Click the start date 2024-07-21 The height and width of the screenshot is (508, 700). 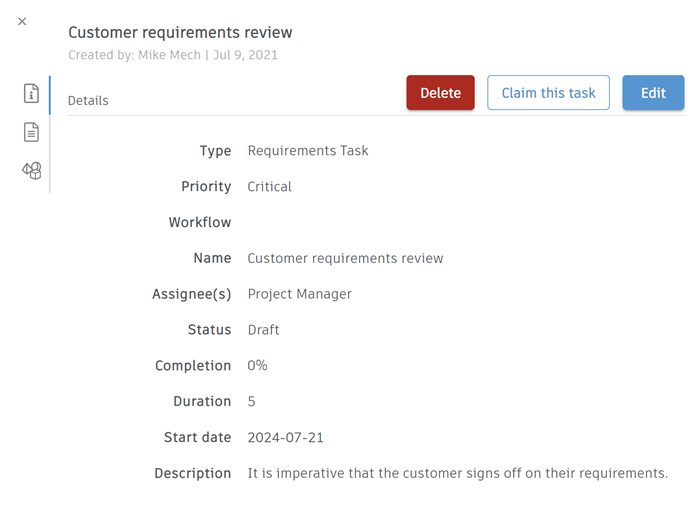coord(286,438)
